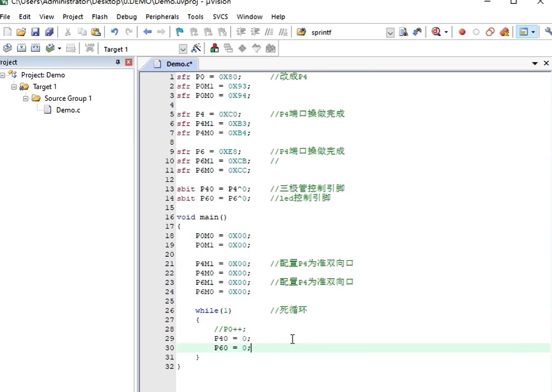Build the target files icon
The height and width of the screenshot is (392, 552).
tap(21, 48)
